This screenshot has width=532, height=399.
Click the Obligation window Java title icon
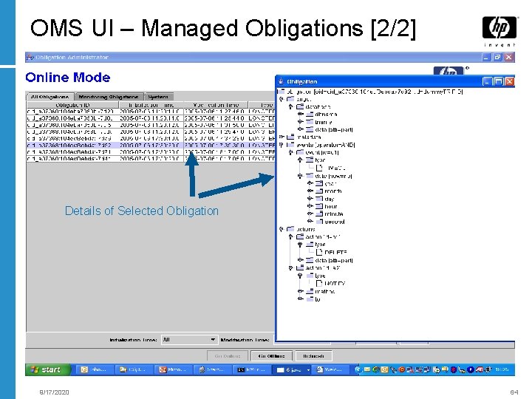(x=281, y=81)
